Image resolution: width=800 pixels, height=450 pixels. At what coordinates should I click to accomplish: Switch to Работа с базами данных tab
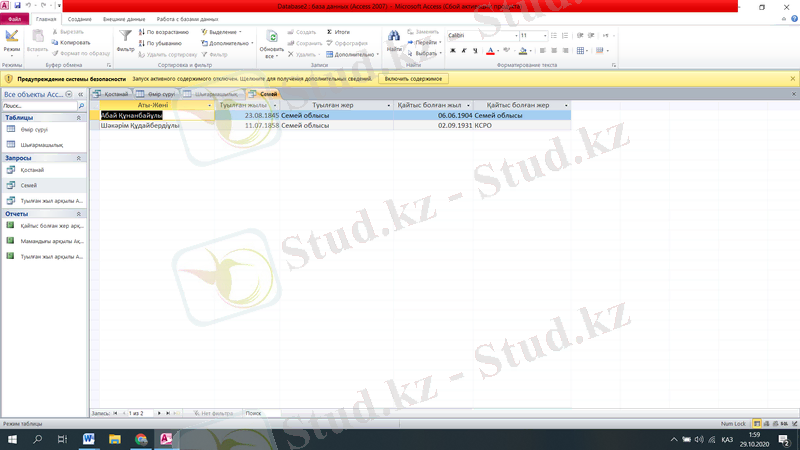pos(187,19)
